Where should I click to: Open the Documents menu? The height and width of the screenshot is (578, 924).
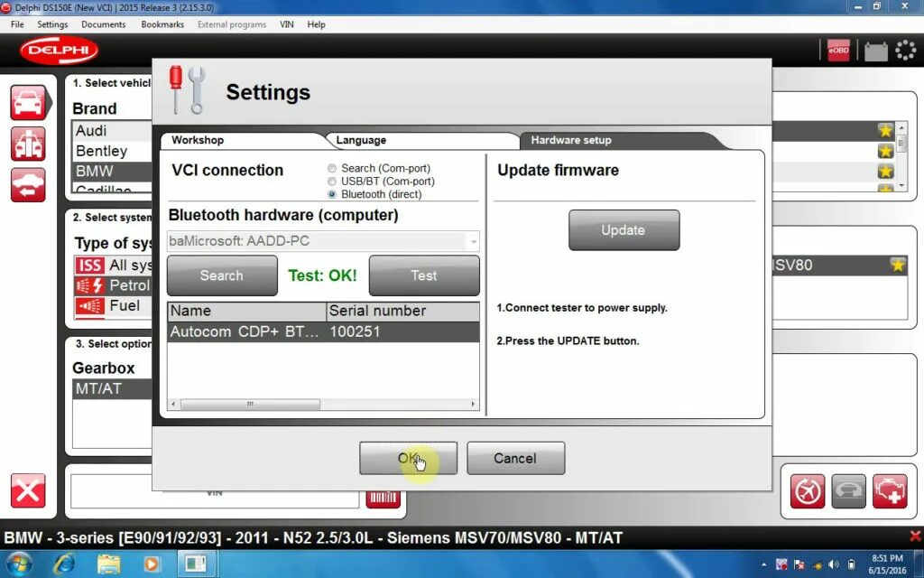pyautogui.click(x=104, y=24)
